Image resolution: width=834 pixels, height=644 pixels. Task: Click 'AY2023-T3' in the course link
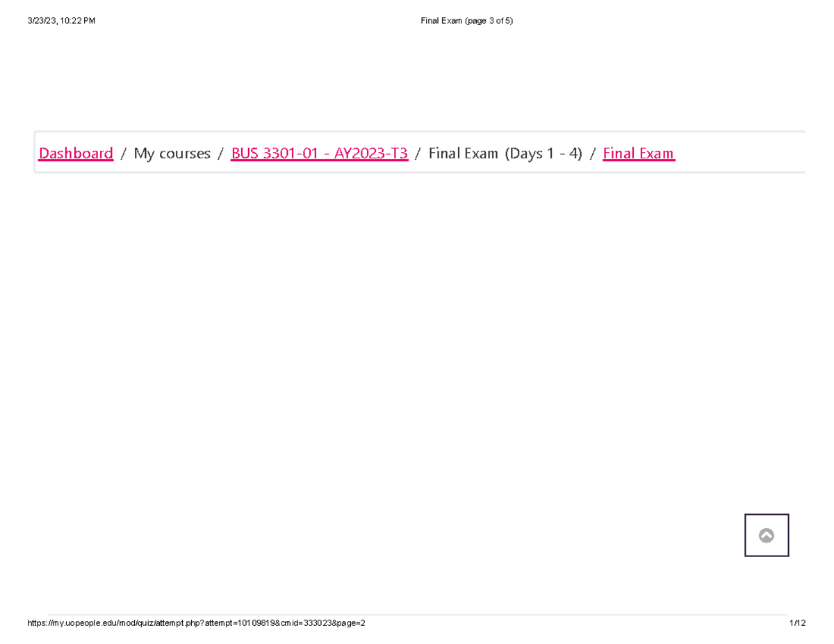coord(370,153)
